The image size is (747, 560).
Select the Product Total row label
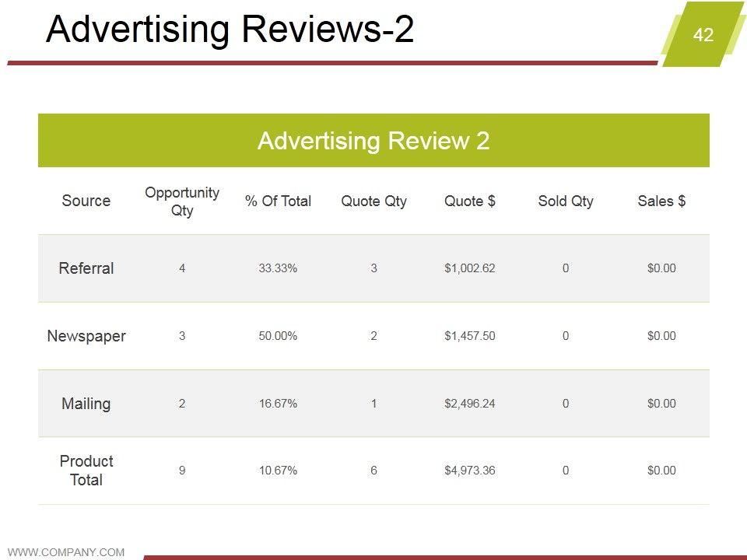(x=86, y=471)
